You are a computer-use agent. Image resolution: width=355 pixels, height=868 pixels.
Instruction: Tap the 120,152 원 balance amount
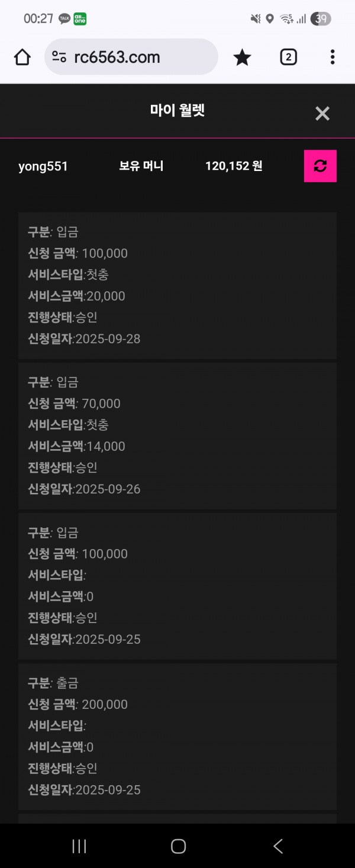(x=234, y=166)
